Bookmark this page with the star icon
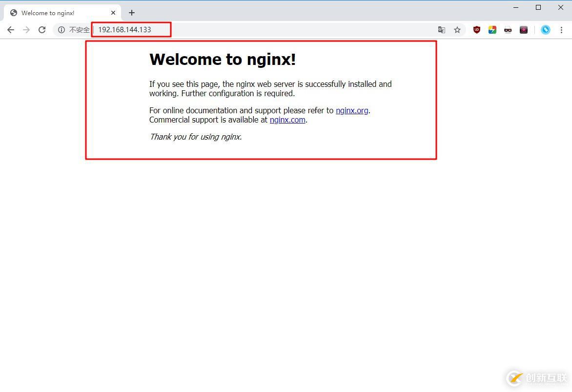This screenshot has height=392, width=572. point(457,30)
